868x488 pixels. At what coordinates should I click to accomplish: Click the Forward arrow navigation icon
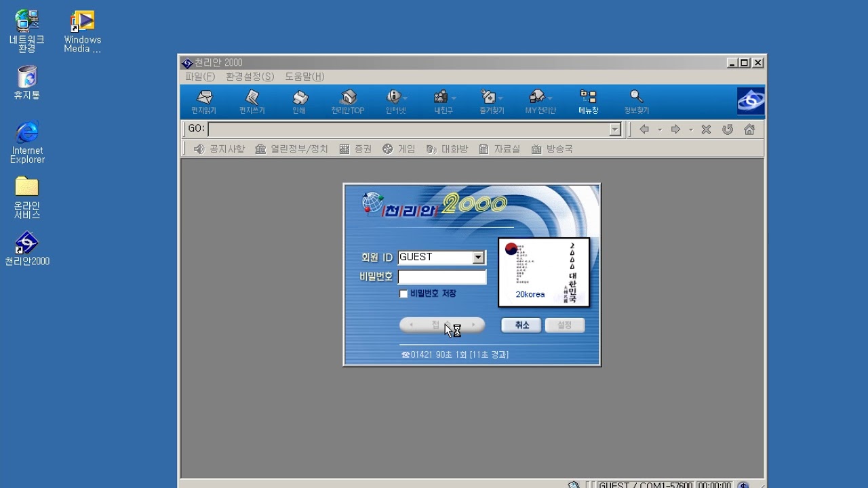675,129
